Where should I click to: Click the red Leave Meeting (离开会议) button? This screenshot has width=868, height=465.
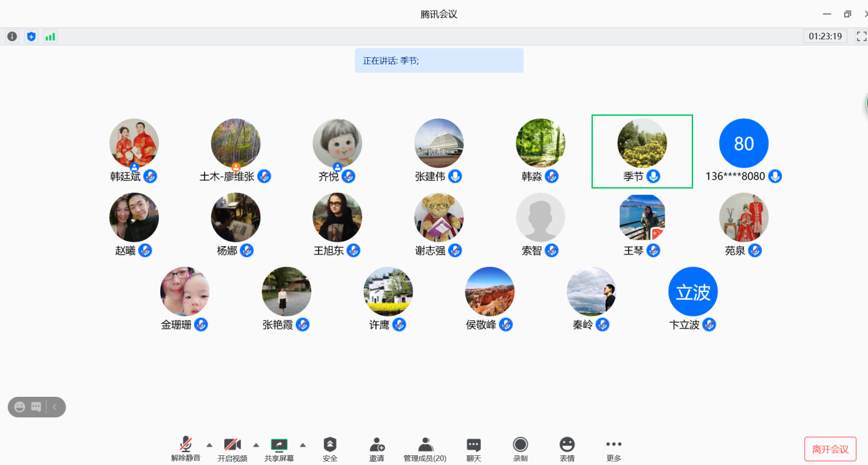pyautogui.click(x=830, y=449)
